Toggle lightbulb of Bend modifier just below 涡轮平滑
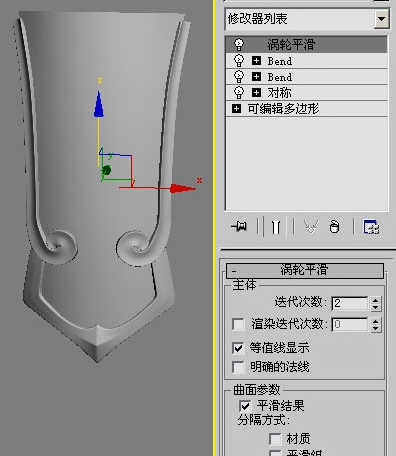Viewport: 396px width, 456px height. click(239, 61)
